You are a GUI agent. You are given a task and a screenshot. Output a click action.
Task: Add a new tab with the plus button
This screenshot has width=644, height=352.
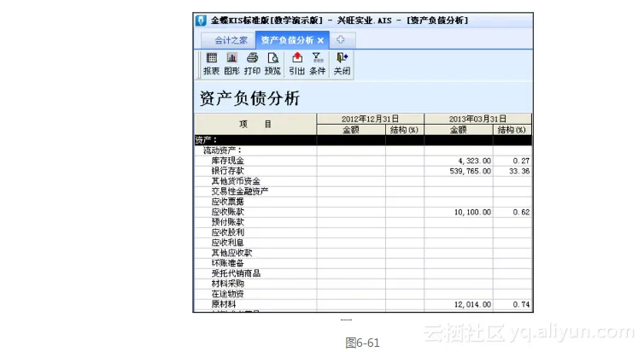[x=341, y=39]
